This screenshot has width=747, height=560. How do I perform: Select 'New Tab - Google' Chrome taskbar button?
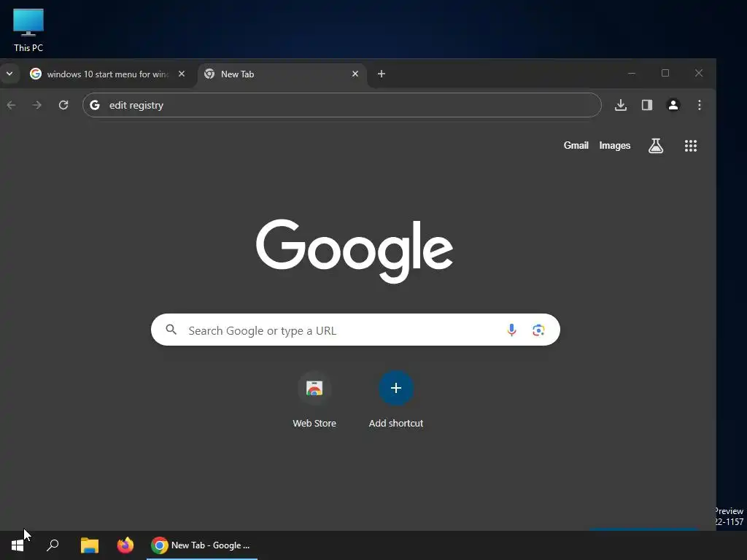[x=202, y=545]
